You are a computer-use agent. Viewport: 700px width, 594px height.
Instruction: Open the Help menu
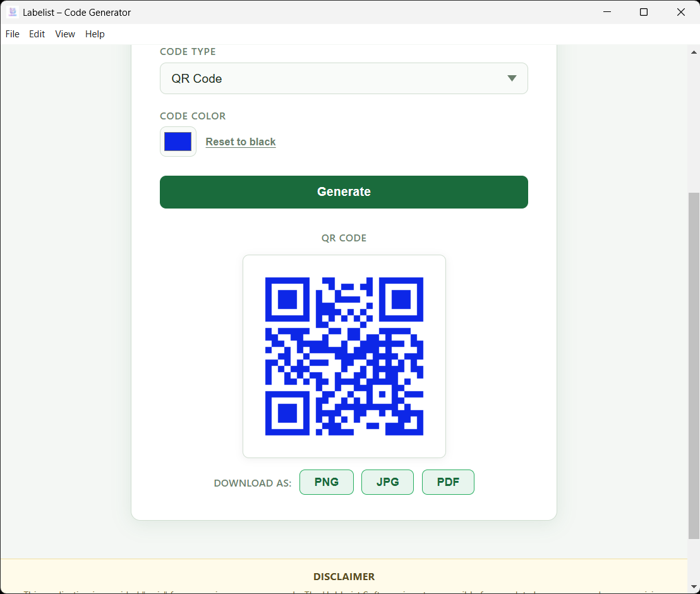[x=95, y=34]
